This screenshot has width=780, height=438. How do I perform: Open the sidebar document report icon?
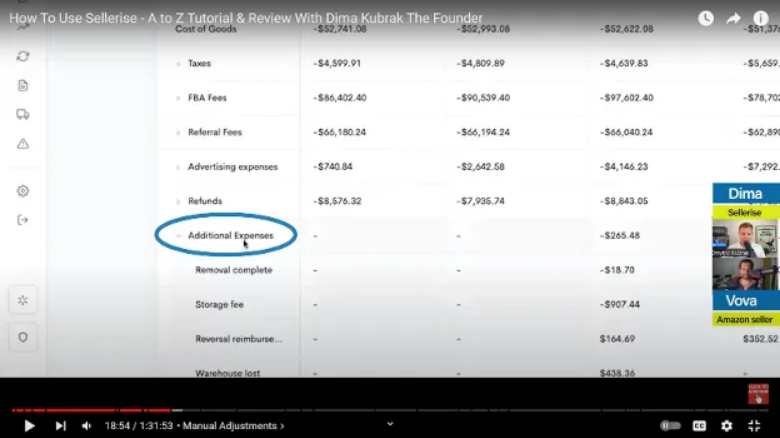click(23, 86)
